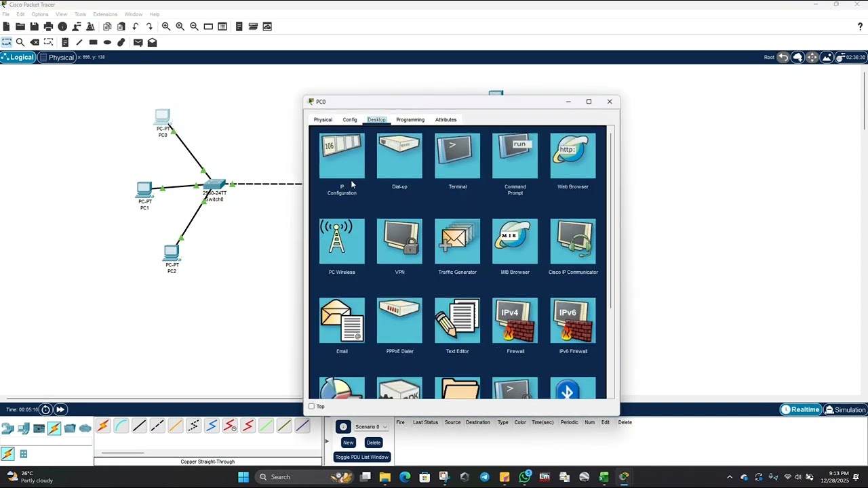Select the Inspect magnifier tool
Viewport: 868px width, 488px height.
coord(20,42)
